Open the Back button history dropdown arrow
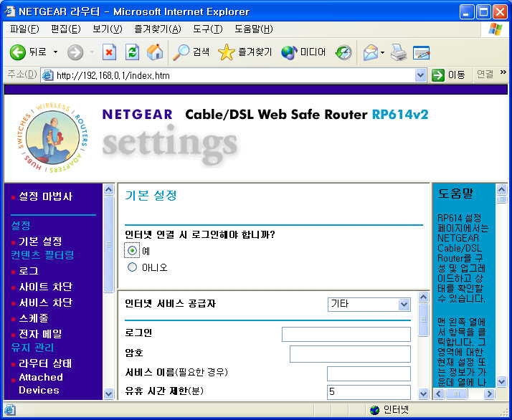Viewport: 512px width, 420px height. [55, 52]
